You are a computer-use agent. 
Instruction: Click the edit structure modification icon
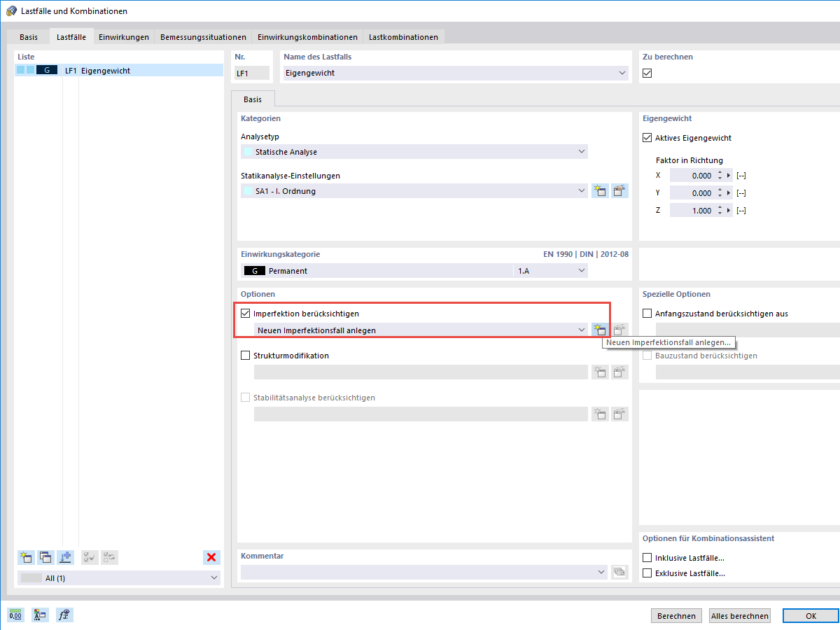(619, 372)
